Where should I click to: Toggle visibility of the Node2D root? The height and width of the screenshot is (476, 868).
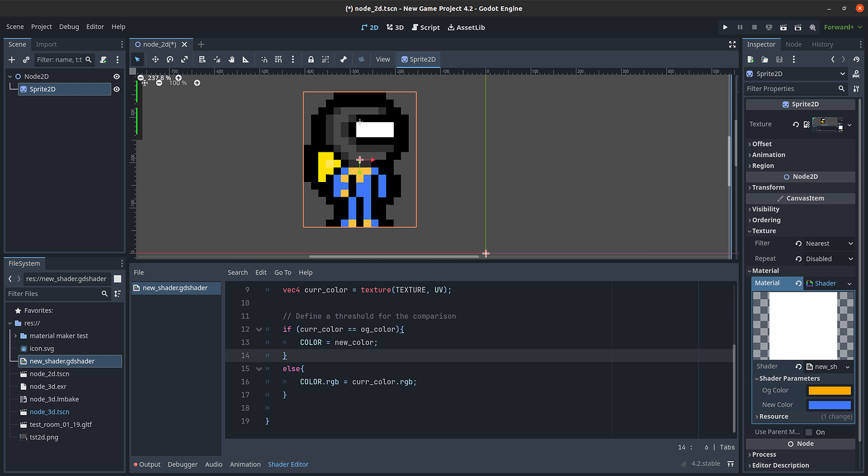(x=116, y=76)
